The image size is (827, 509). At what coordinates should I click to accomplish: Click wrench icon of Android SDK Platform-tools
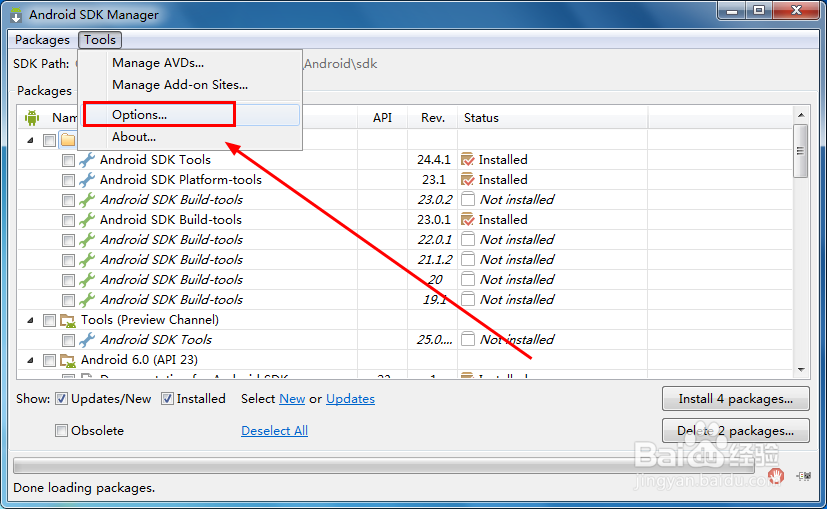coord(87,180)
